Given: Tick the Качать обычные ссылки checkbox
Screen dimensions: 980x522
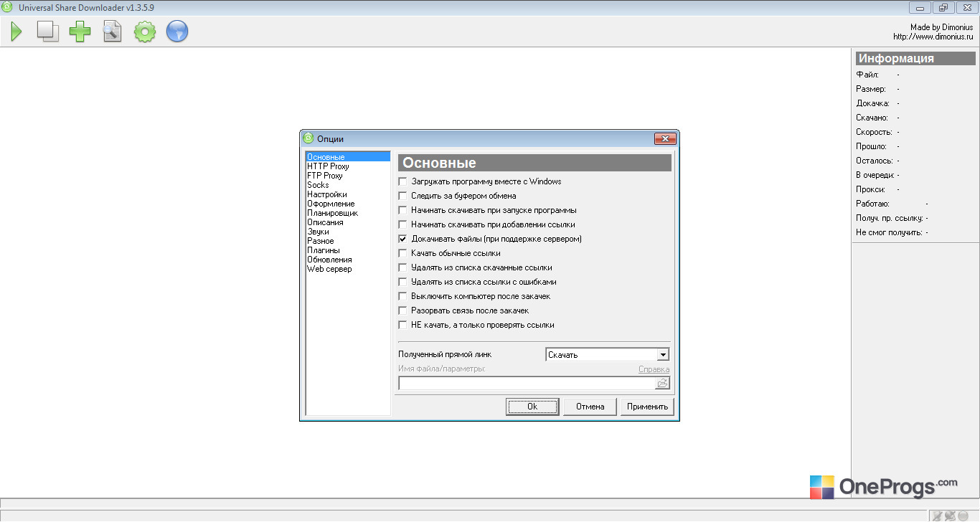Looking at the screenshot, I should 402,253.
